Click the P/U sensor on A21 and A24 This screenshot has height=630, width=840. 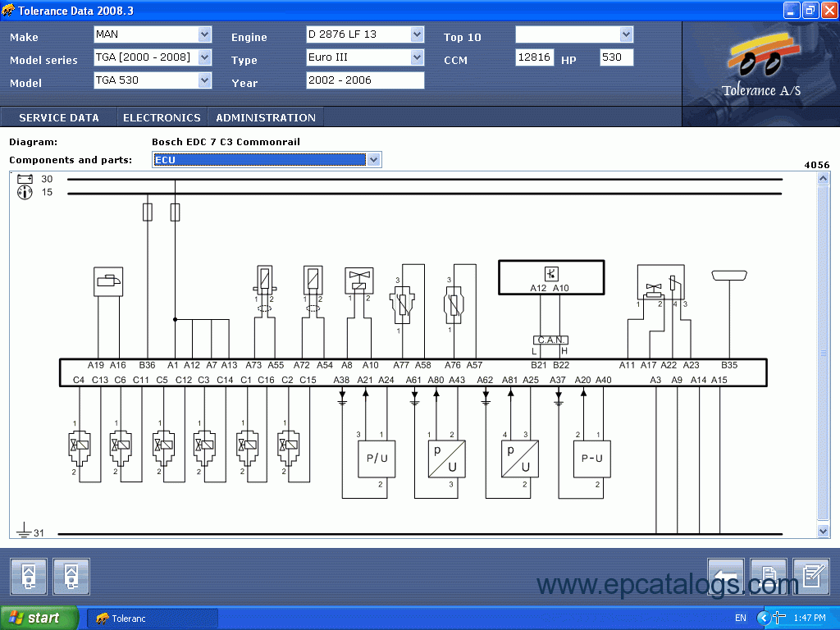click(377, 459)
